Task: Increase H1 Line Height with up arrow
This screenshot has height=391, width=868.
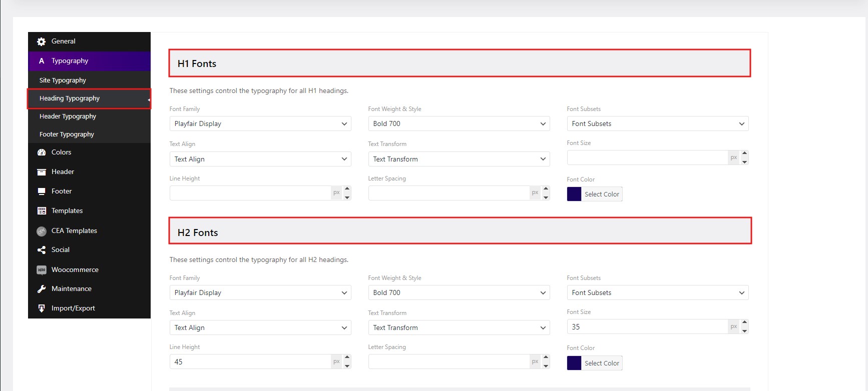Action: 347,189
